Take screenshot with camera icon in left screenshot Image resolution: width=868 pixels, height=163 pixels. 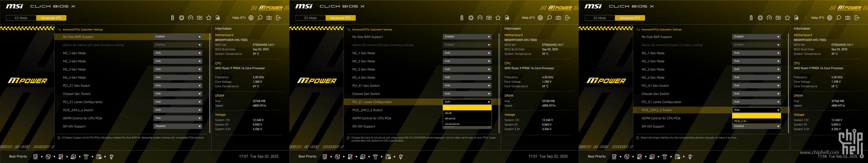[269, 18]
